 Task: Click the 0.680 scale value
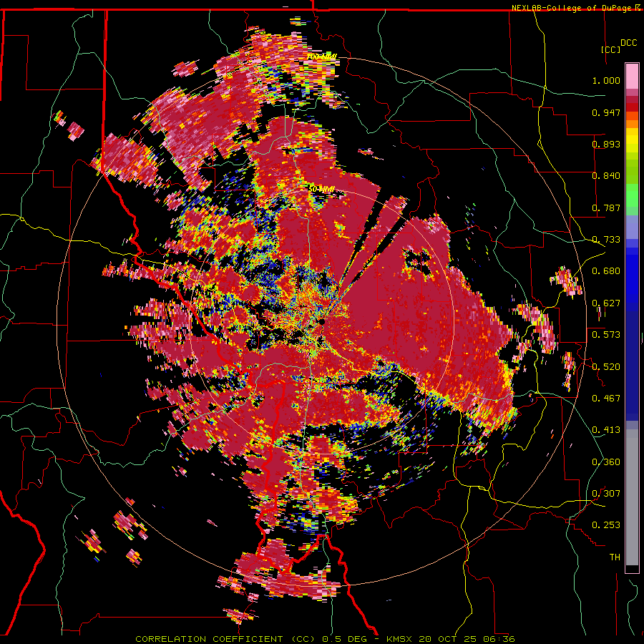tap(606, 271)
